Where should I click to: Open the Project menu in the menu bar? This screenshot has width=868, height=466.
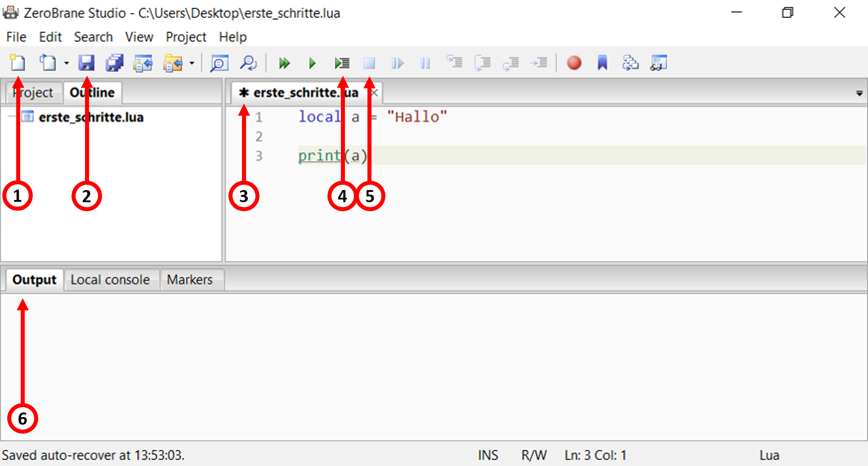(186, 37)
